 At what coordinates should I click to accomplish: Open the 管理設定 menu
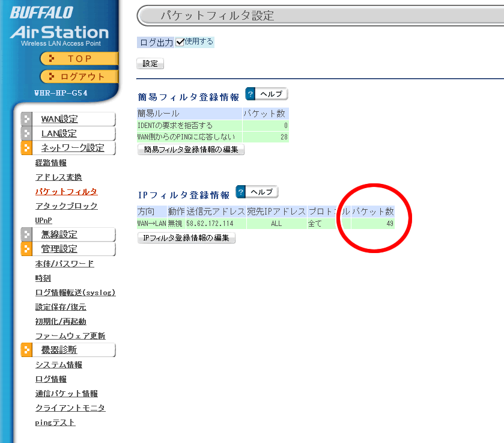59,249
